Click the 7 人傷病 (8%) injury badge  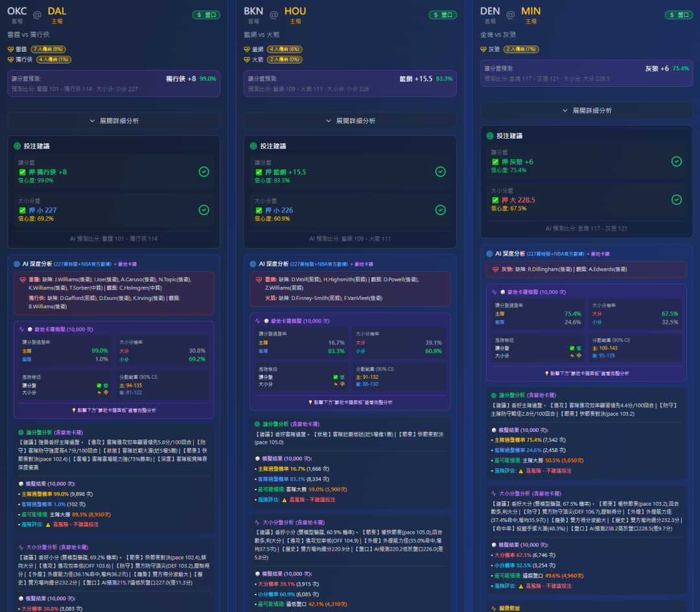(x=48, y=49)
